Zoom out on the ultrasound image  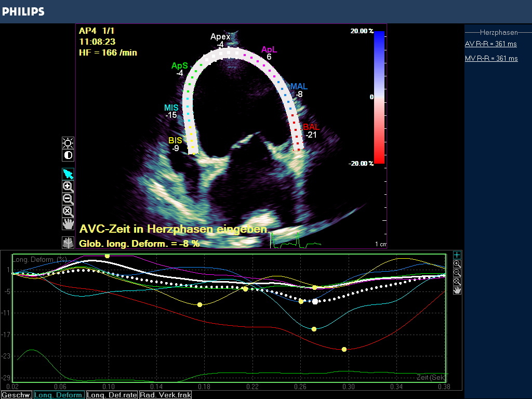tap(68, 198)
